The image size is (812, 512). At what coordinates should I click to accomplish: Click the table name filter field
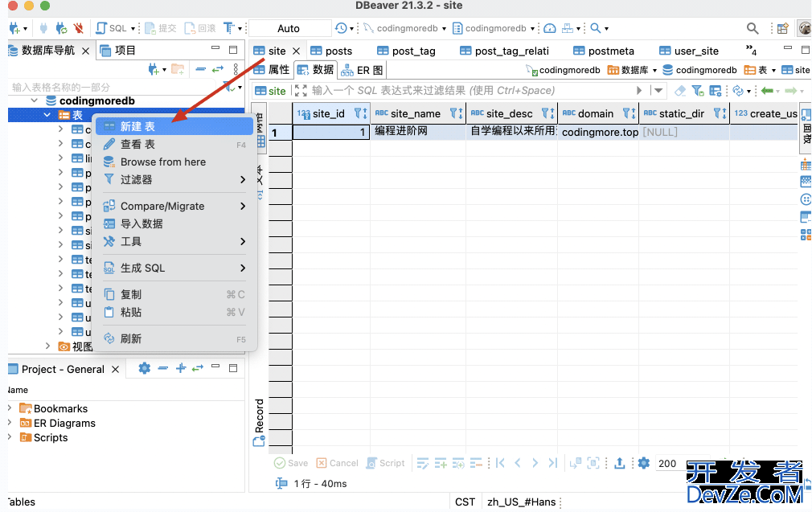[x=114, y=87]
